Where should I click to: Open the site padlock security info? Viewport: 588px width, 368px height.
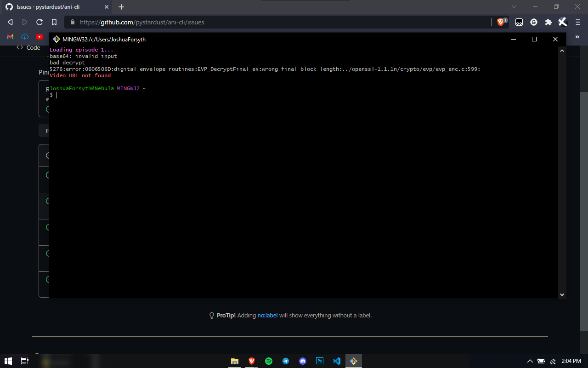point(72,22)
